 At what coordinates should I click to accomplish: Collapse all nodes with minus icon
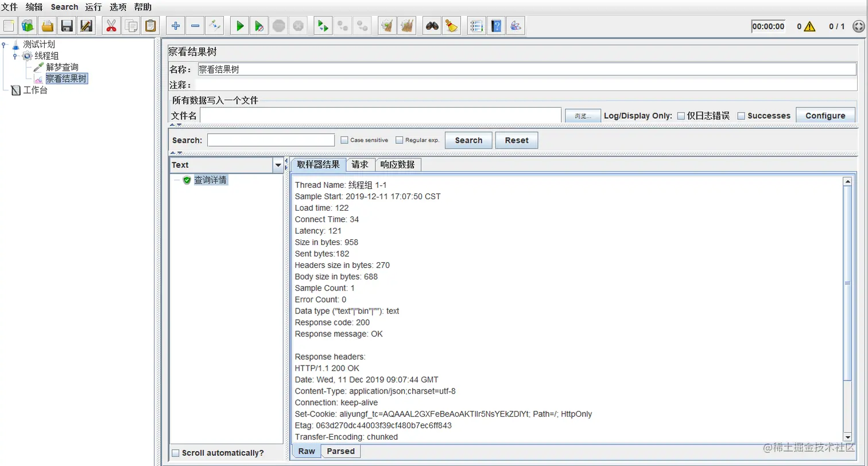[195, 26]
